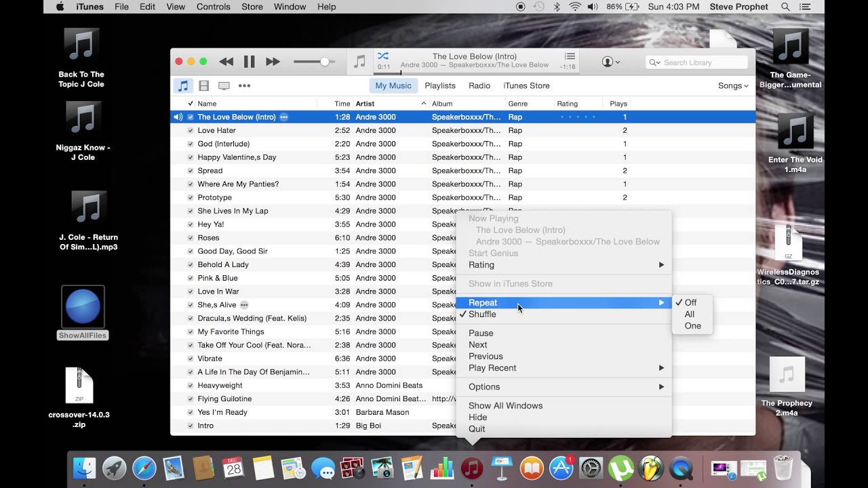
Task: Open the more libraries ellipsis button
Action: click(245, 85)
